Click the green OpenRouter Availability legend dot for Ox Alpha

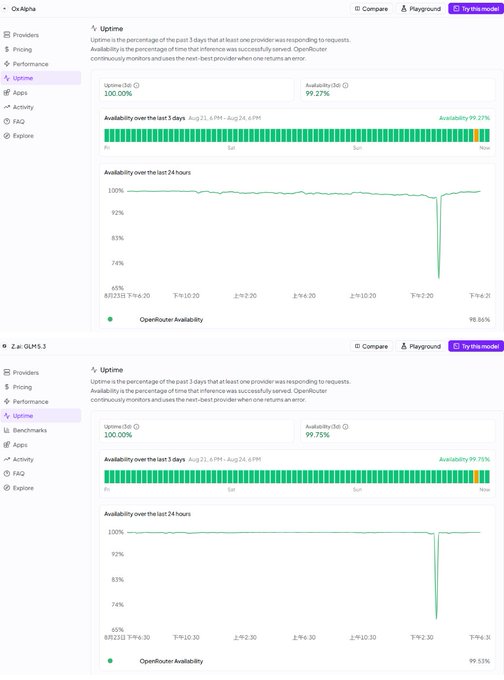click(110, 319)
